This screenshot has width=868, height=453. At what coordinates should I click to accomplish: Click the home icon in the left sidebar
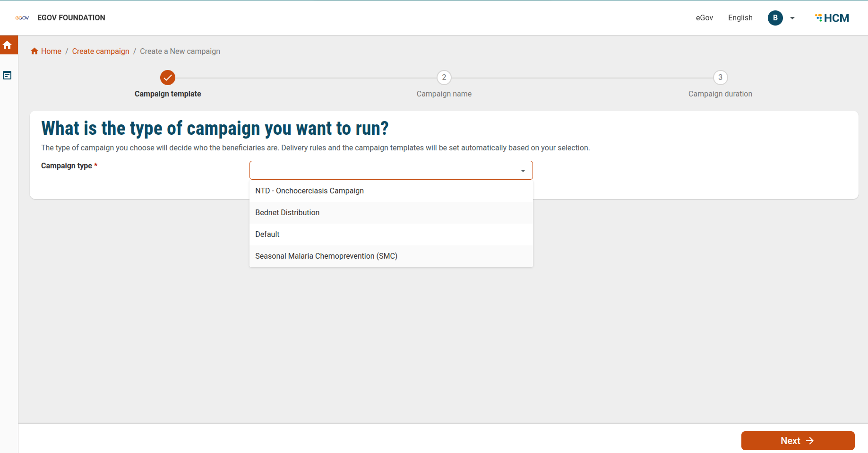(7, 45)
